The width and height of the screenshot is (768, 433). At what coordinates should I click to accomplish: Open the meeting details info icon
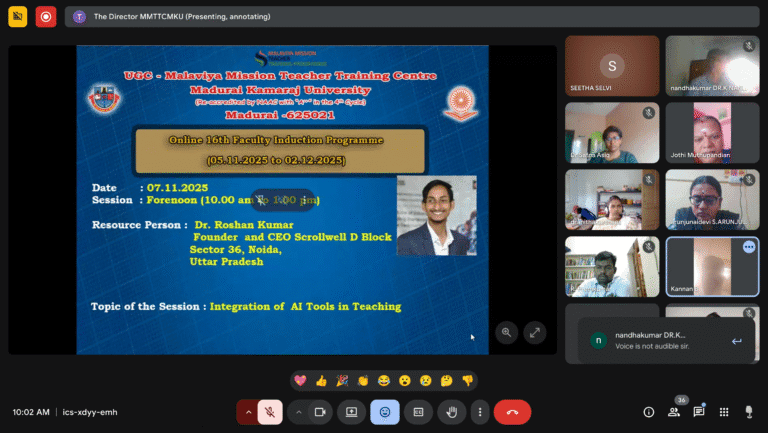pyautogui.click(x=648, y=411)
